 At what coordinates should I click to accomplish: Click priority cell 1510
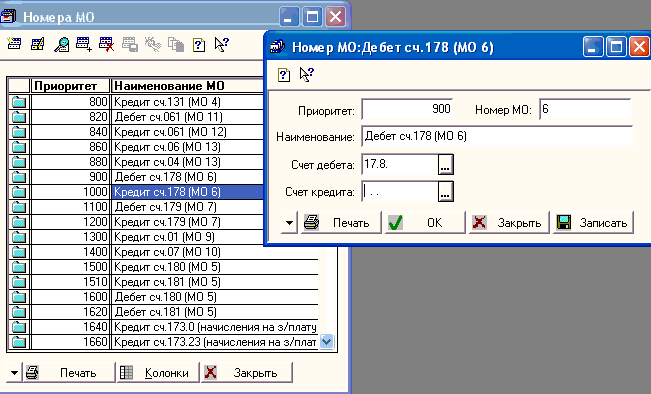(70, 281)
